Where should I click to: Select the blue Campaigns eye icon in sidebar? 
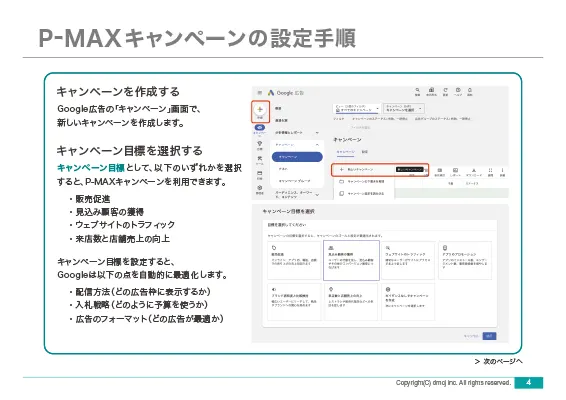coord(260,127)
